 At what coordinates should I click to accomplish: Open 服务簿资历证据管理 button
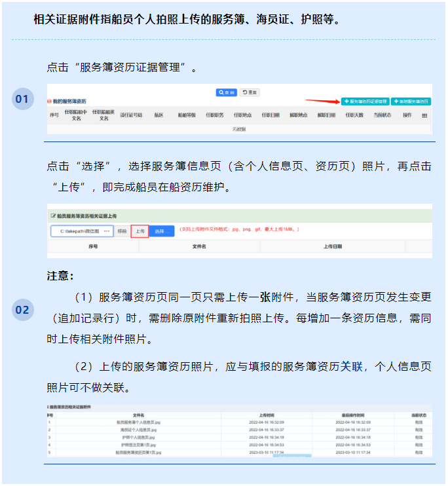(365, 102)
